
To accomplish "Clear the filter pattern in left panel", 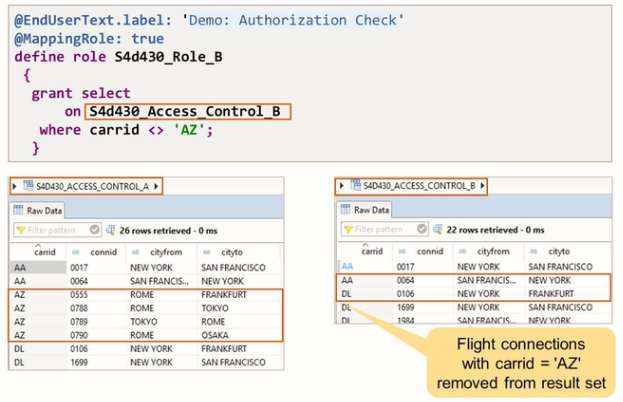I will point(96,230).
